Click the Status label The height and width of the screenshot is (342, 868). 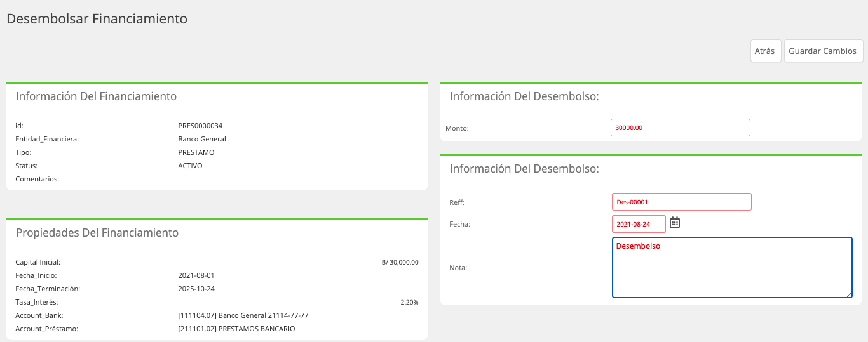[x=27, y=166]
